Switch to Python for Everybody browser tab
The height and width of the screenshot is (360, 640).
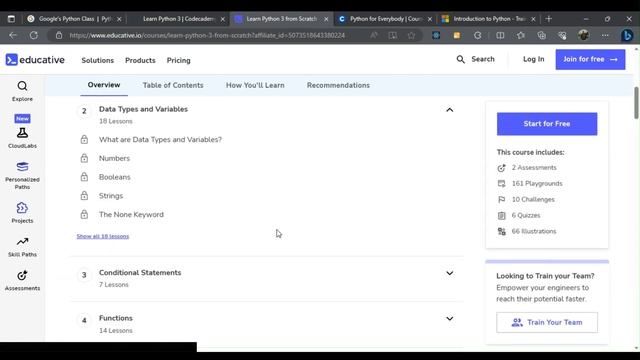385,19
